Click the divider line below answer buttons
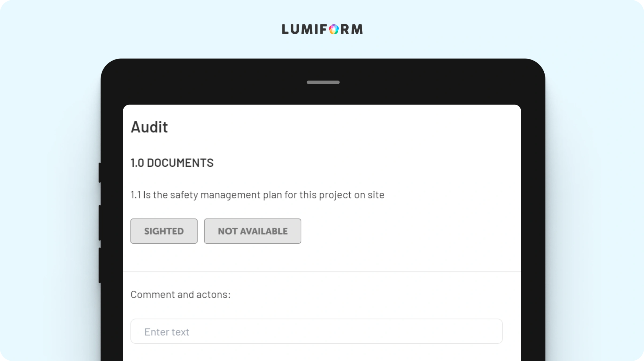This screenshot has width=644, height=361. [322, 271]
